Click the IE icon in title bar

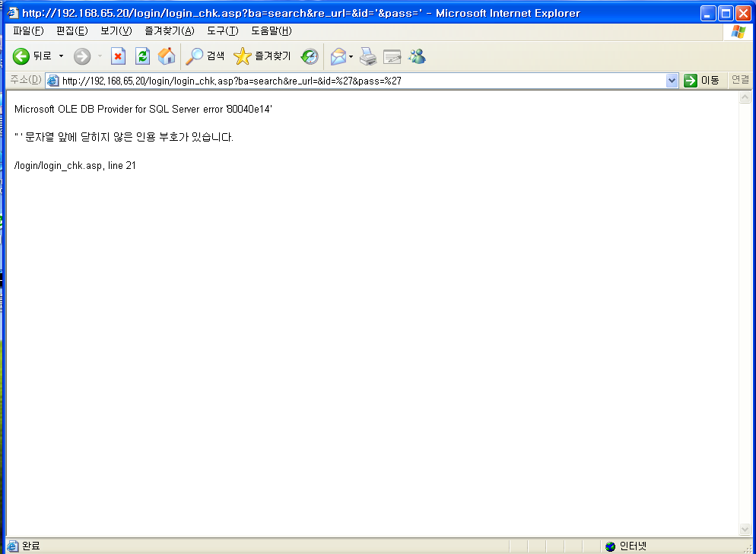tap(13, 13)
